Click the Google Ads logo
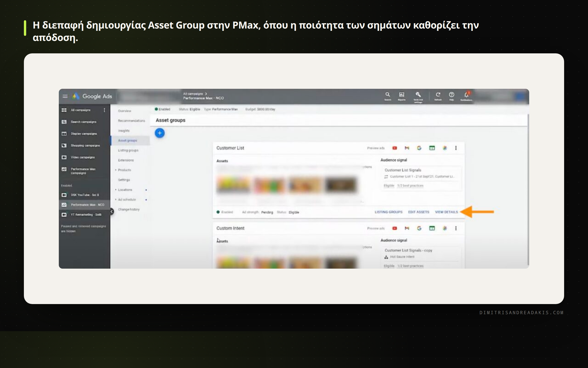 (x=92, y=96)
